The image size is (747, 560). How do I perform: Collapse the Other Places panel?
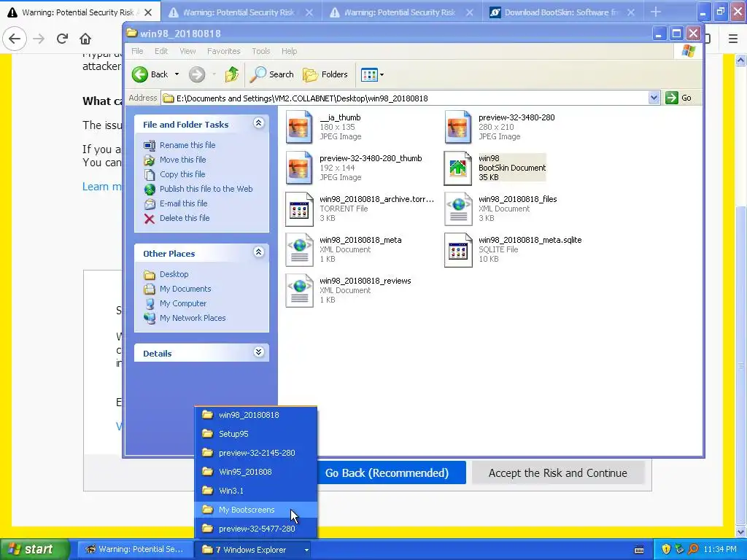point(259,252)
